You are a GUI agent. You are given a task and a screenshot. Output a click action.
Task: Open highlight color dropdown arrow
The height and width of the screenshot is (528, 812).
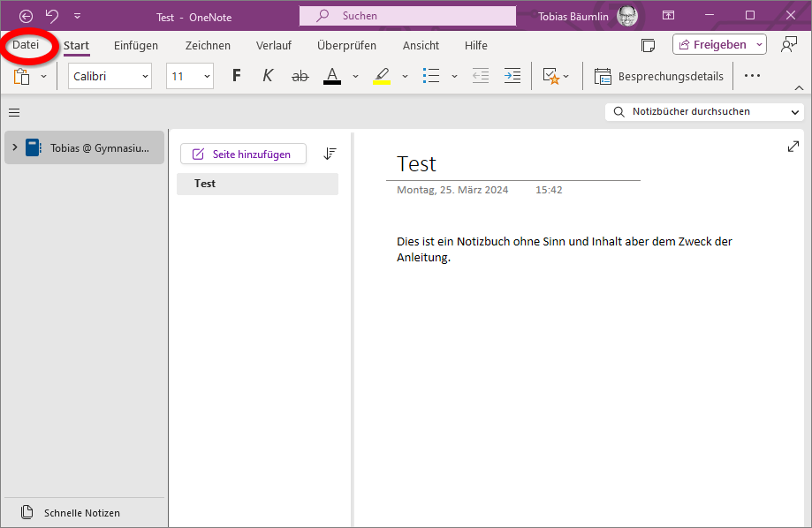coord(405,77)
